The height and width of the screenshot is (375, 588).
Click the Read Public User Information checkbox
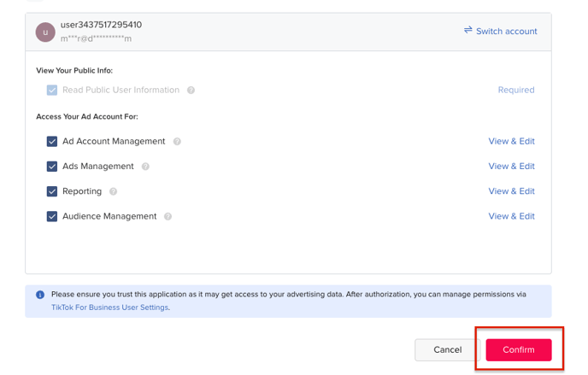[52, 91]
